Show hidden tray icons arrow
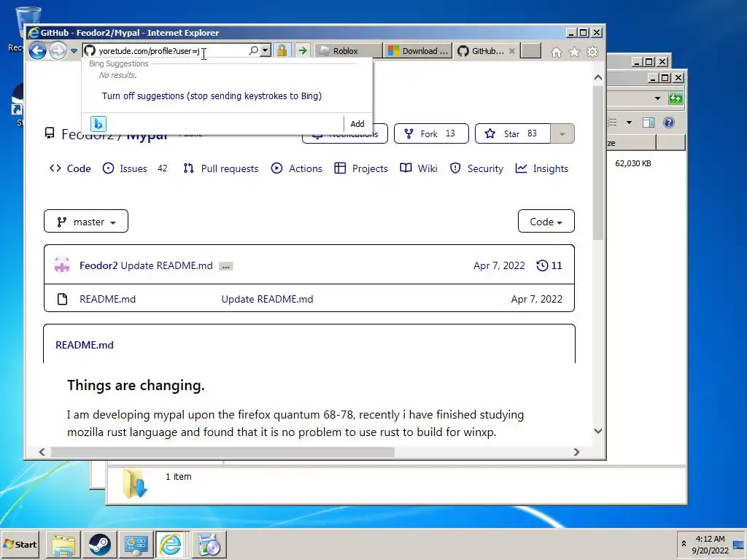 pyautogui.click(x=684, y=544)
